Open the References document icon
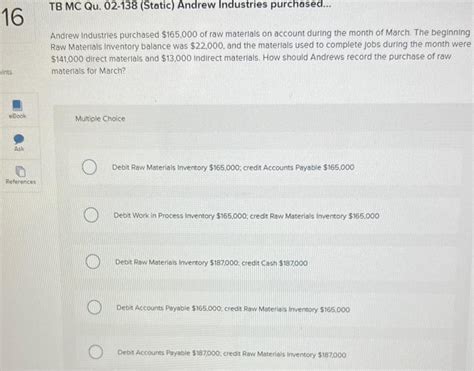Image resolution: width=474 pixels, height=371 pixels. [x=20, y=171]
